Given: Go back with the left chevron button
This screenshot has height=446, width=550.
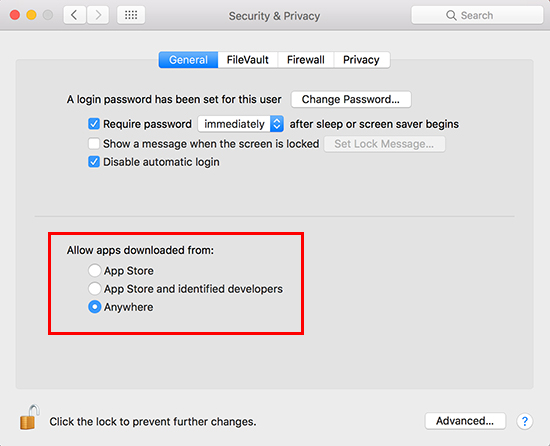Looking at the screenshot, I should click(x=74, y=15).
